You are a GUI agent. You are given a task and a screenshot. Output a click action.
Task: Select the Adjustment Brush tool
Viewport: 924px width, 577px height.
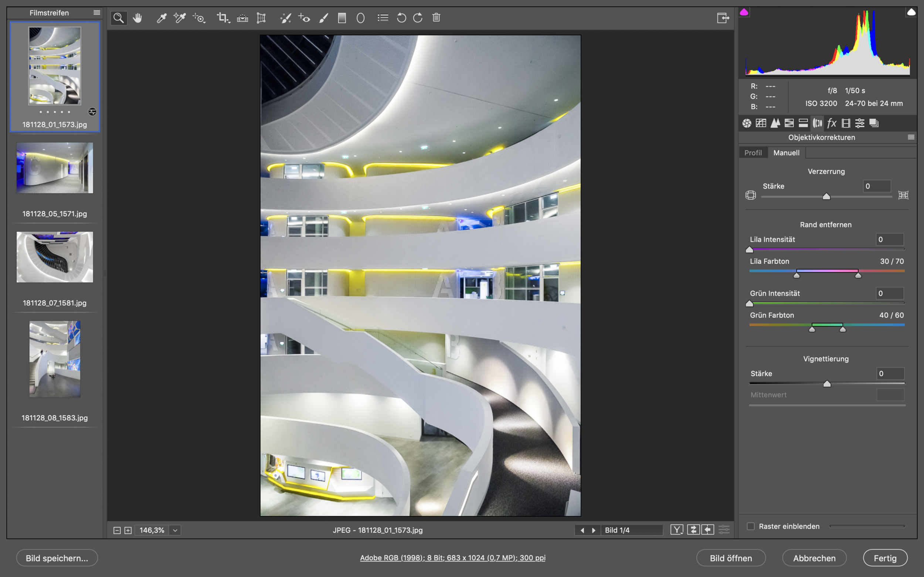pyautogui.click(x=323, y=18)
